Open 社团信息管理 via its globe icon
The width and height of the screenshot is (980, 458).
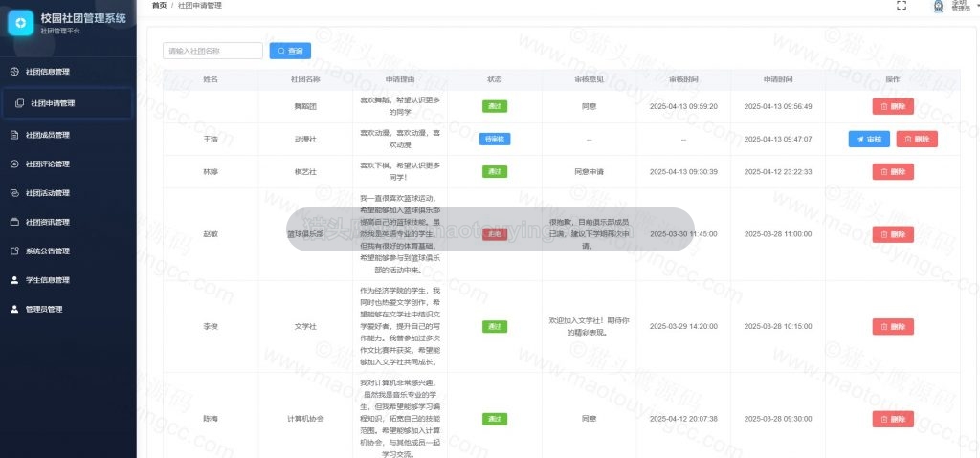click(15, 72)
